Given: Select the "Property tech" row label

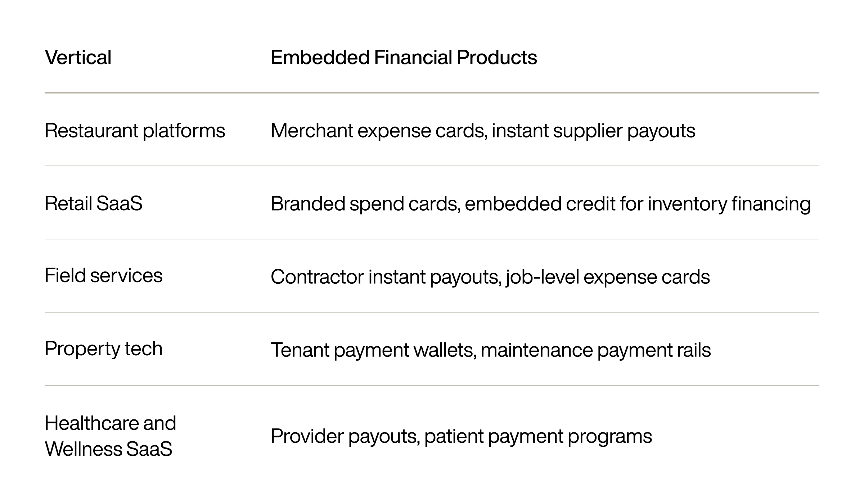Looking at the screenshot, I should pyautogui.click(x=104, y=349).
